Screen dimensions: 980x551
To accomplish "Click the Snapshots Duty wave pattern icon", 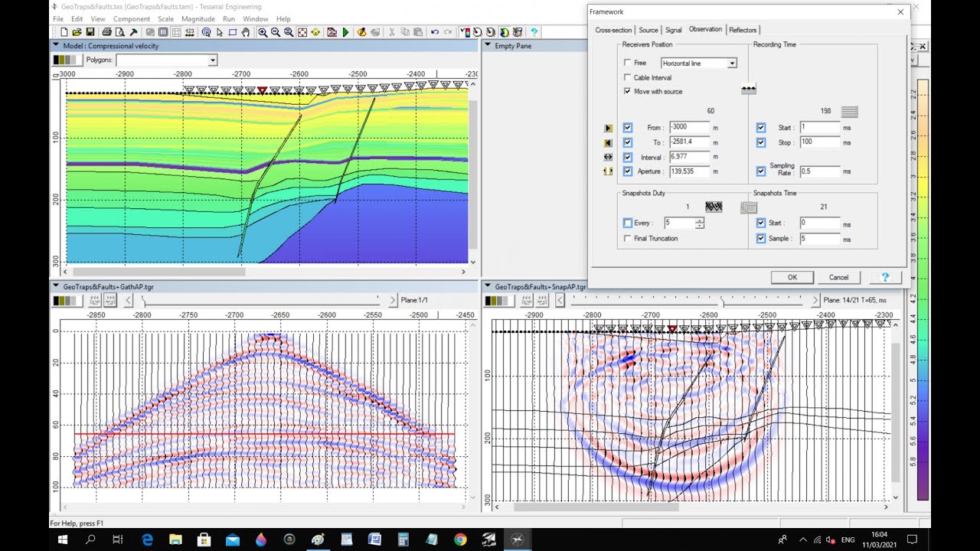I will point(714,207).
